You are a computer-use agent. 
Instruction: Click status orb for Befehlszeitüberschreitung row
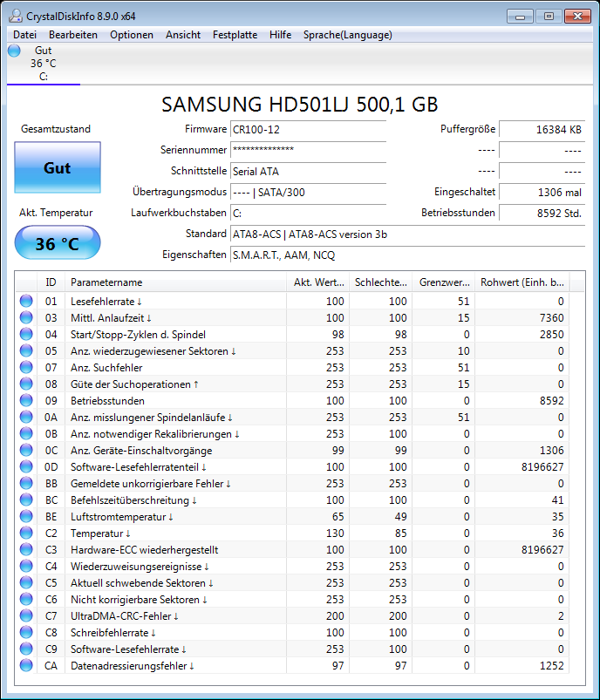click(x=26, y=500)
